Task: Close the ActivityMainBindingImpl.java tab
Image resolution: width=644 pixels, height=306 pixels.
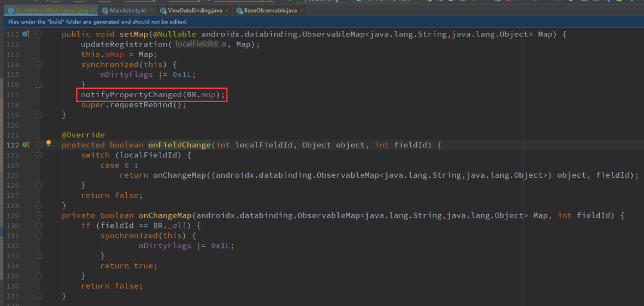Action: pyautogui.click(x=92, y=10)
